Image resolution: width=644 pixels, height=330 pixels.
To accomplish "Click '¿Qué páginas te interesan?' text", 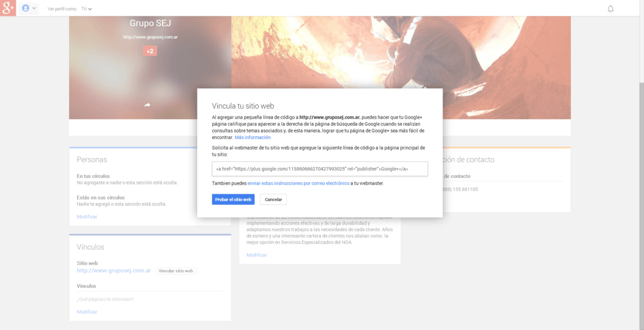I will pos(105,299).
